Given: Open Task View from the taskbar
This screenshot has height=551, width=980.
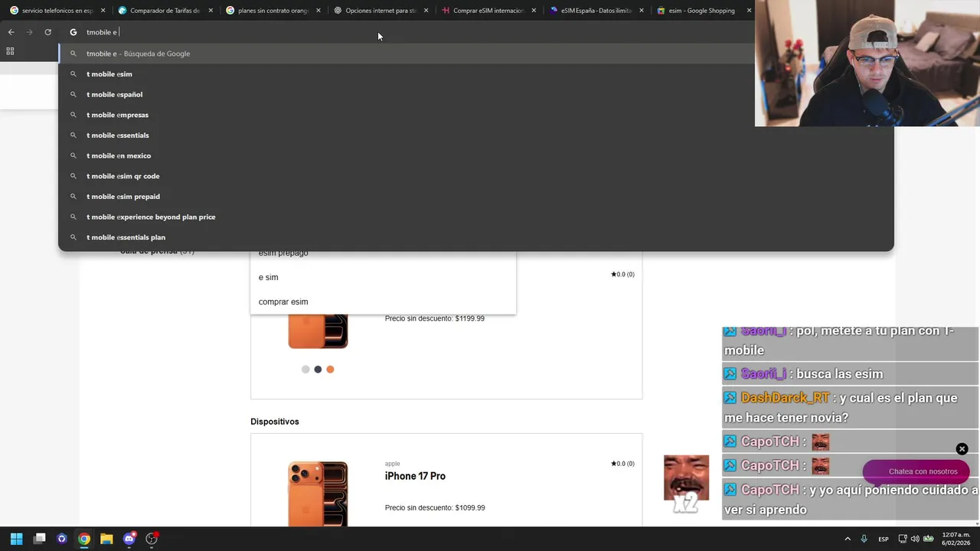Looking at the screenshot, I should click(x=40, y=539).
